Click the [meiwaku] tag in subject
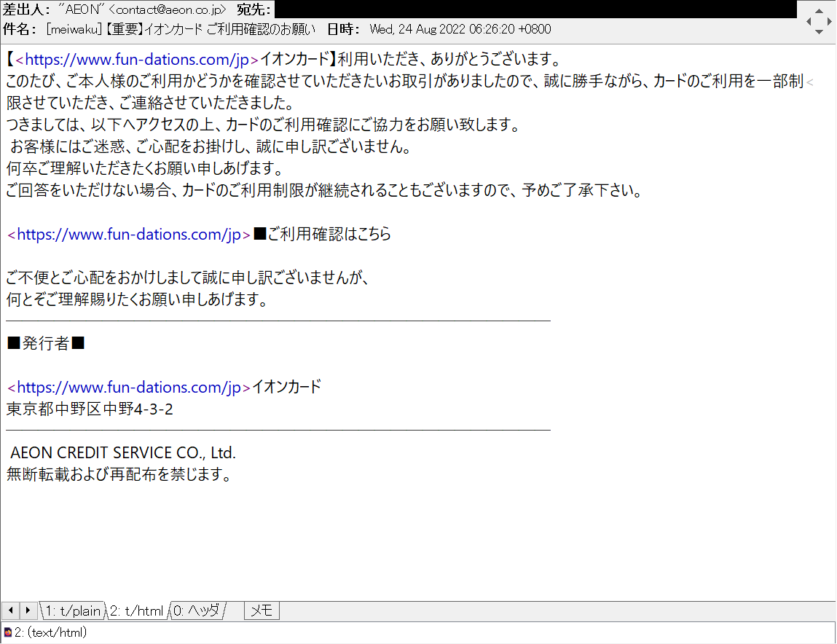Screen dimensions: 837x644 [x=74, y=29]
